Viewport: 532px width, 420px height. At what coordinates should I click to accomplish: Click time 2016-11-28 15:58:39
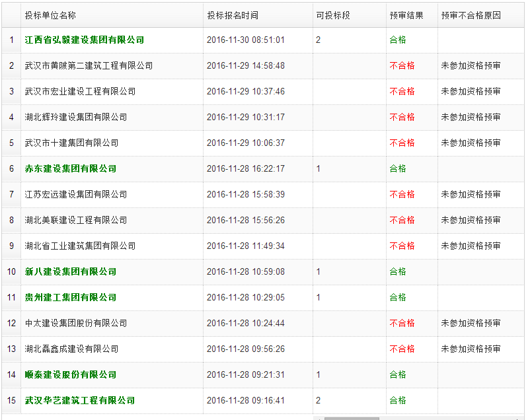(246, 195)
